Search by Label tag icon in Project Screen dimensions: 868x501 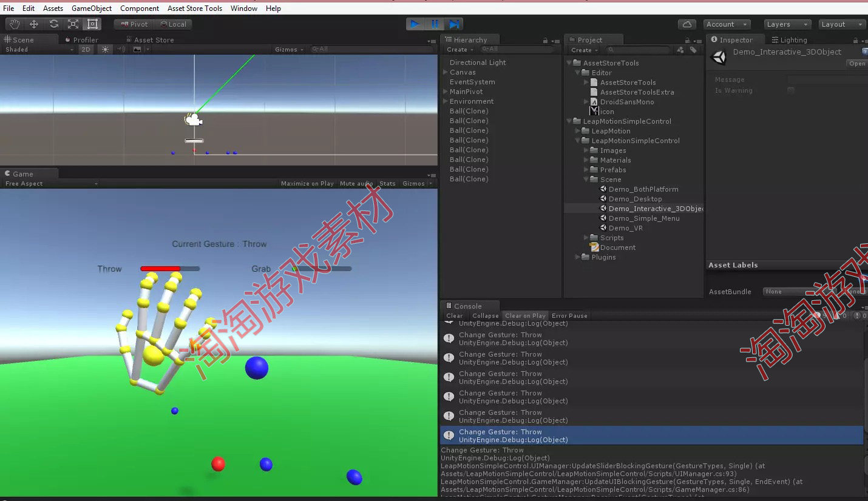click(x=693, y=50)
